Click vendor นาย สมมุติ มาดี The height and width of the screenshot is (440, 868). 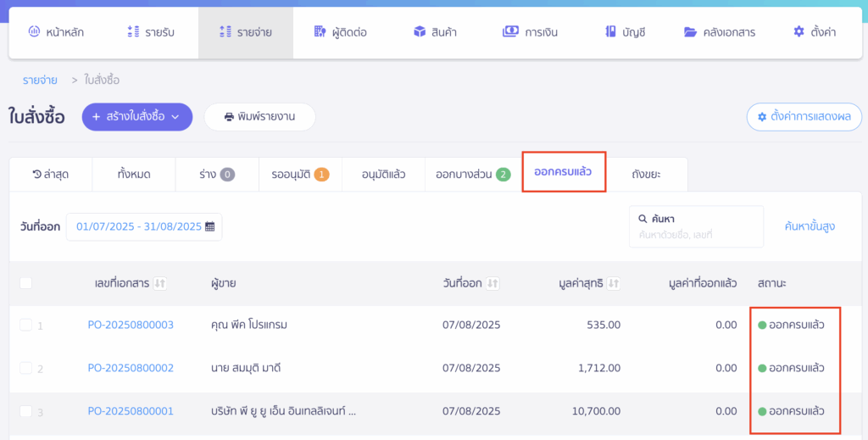click(x=246, y=368)
